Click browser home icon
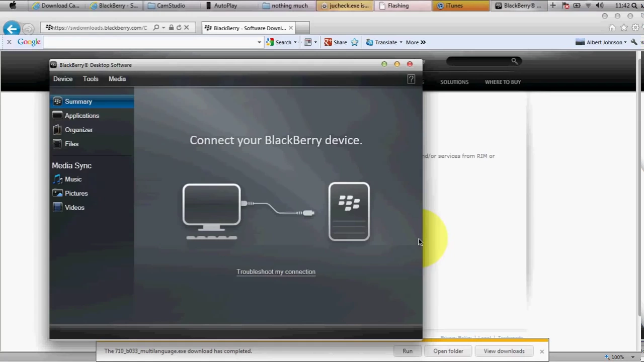Image resolution: width=644 pixels, height=362 pixels. (612, 28)
